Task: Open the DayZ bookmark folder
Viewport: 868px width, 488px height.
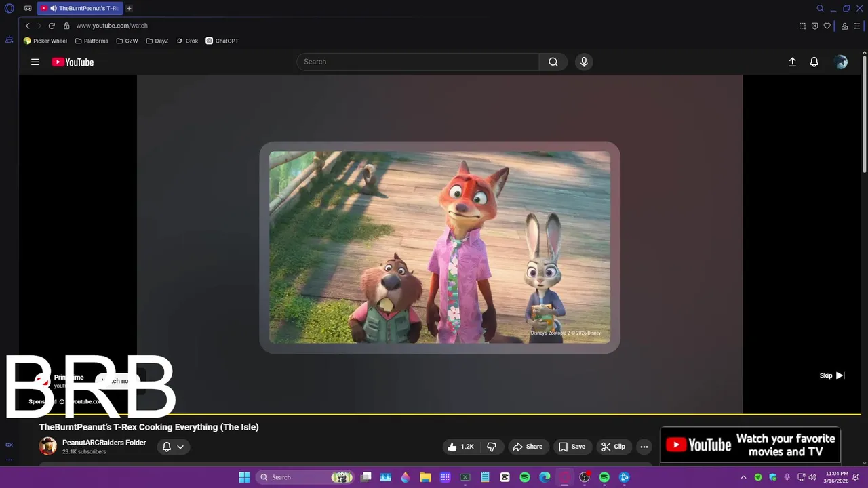Action: pyautogui.click(x=157, y=41)
